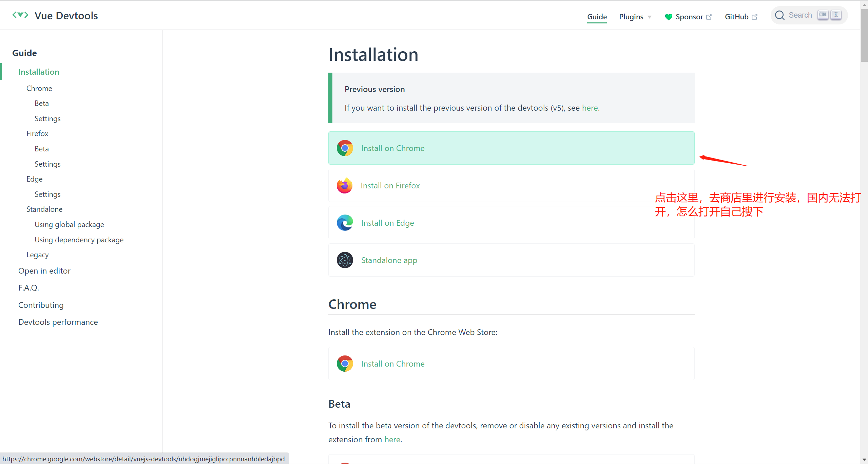
Task: Click the highlighted Install on Chrome card
Action: (x=511, y=148)
